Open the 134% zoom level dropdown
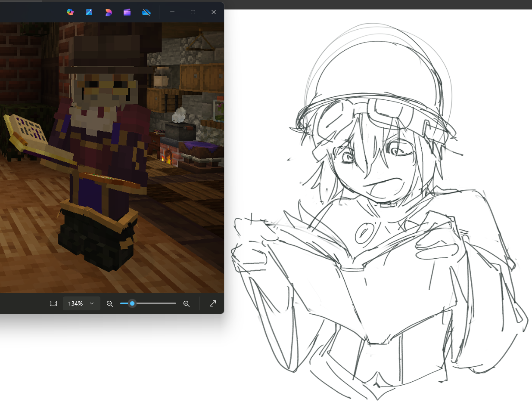The width and height of the screenshot is (532, 405). 81,303
